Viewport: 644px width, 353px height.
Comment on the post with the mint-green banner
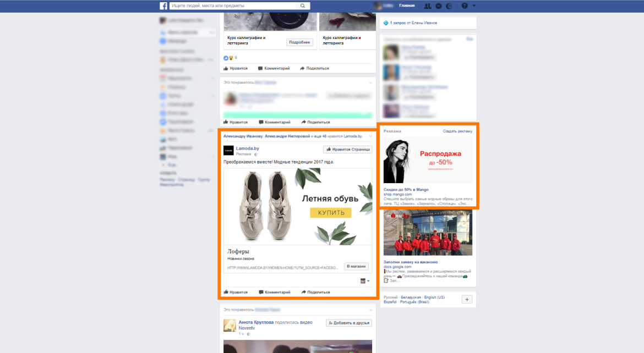(274, 122)
